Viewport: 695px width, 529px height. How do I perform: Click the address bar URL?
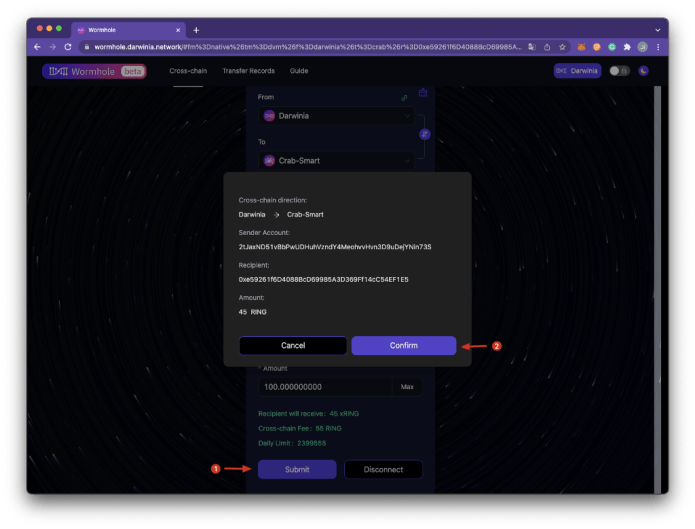[308, 47]
